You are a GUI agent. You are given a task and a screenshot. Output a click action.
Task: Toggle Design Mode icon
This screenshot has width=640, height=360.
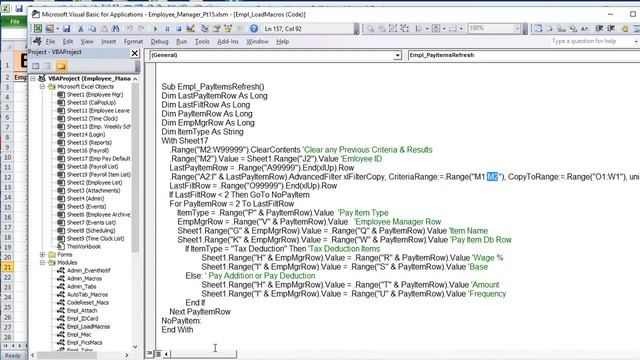coord(190,28)
